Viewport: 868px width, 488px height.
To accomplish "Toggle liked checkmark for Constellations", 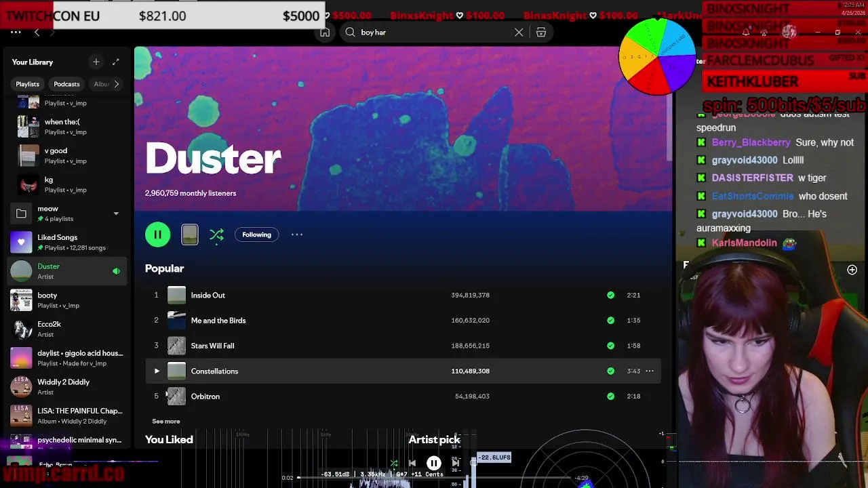I will pos(610,371).
